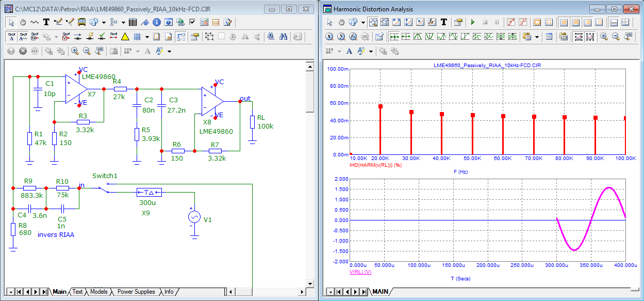Select the Text mode tool in schematic toolbar
This screenshot has height=301, width=644.
[x=46, y=22]
